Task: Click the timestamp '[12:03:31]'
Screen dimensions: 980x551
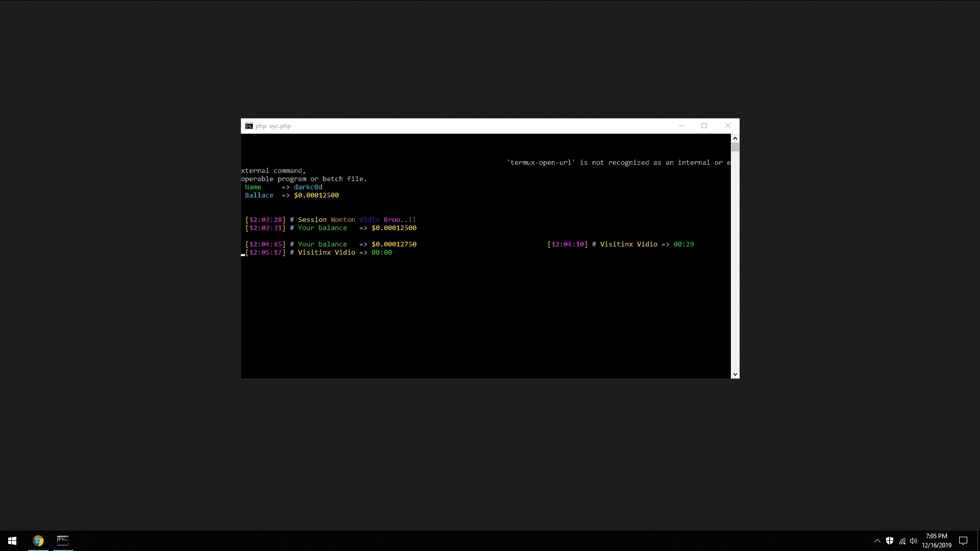Action: [265, 228]
